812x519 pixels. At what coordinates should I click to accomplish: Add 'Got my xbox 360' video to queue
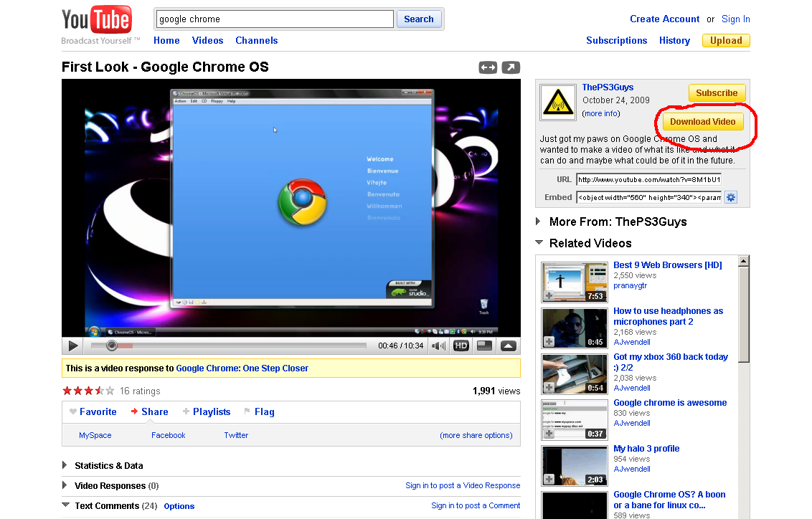549,388
